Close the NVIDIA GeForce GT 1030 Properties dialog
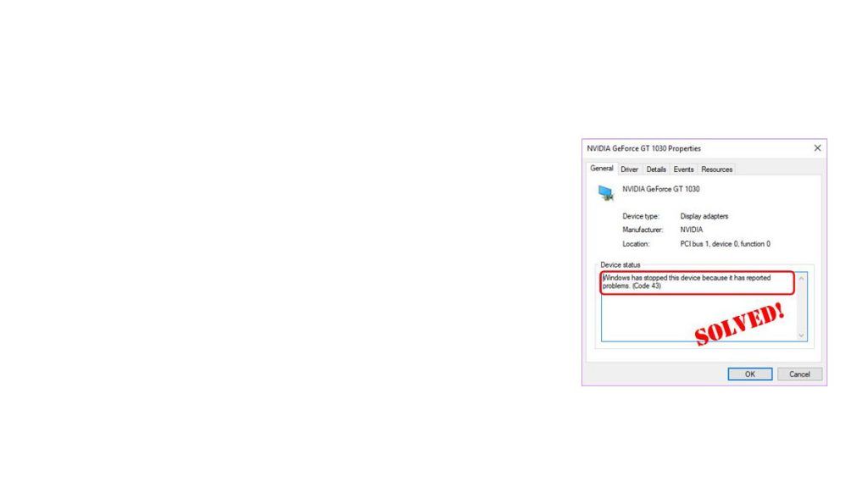868x488 pixels. pyautogui.click(x=817, y=148)
